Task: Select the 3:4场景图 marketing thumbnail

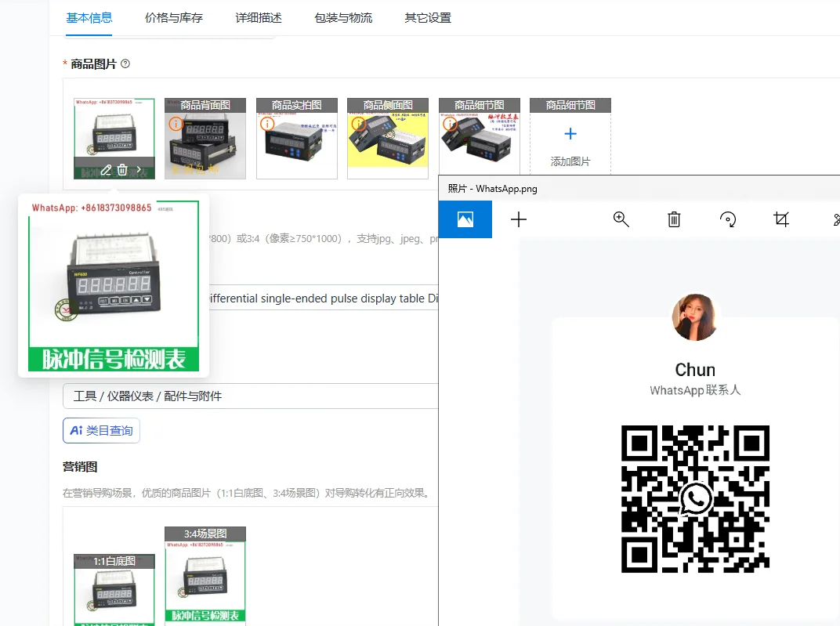Action: point(205,574)
